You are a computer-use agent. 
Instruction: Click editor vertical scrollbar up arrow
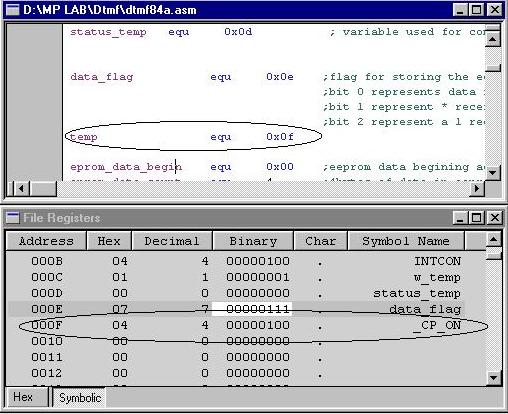pos(493,40)
